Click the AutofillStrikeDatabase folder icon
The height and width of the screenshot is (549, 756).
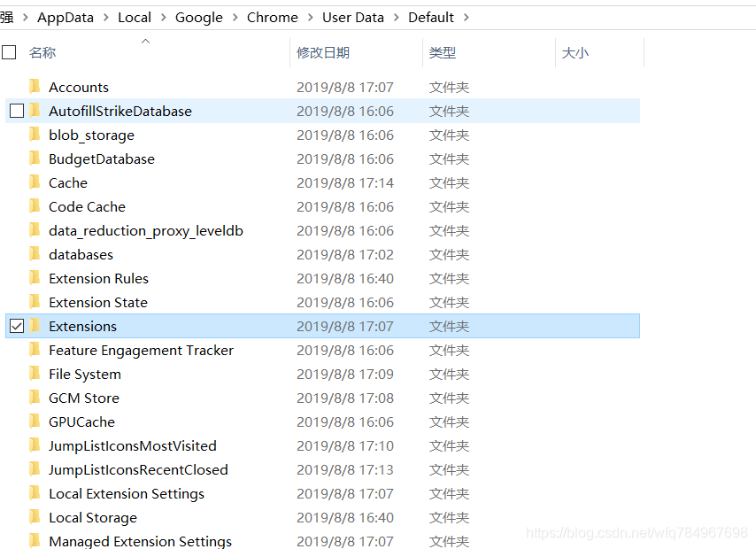(35, 111)
